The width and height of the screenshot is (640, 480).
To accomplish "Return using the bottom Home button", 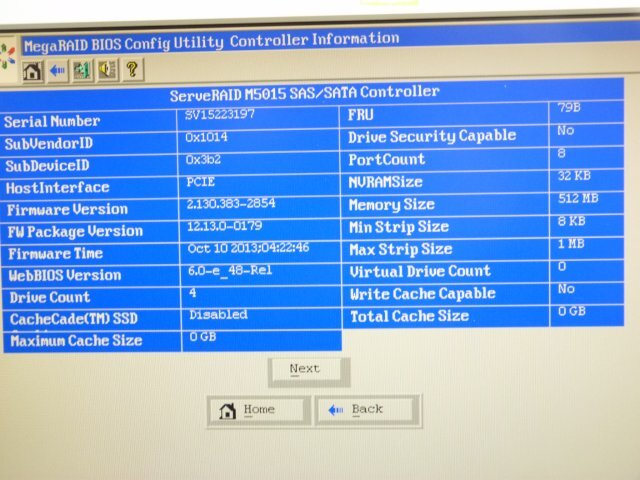I will tap(258, 411).
